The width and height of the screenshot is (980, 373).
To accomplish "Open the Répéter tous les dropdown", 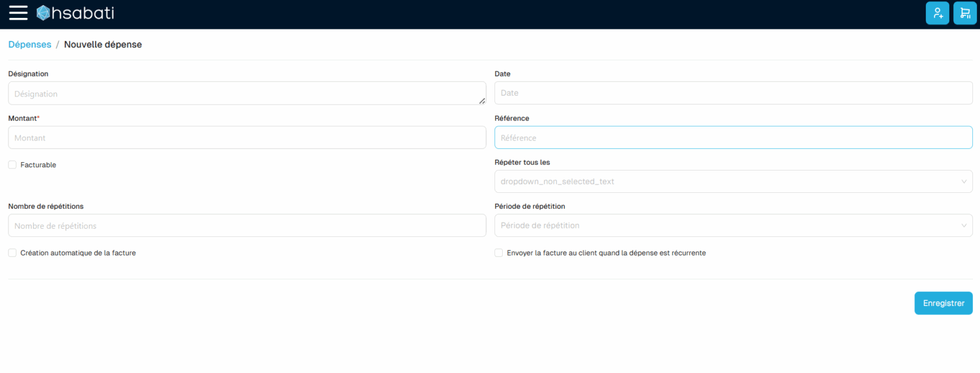I will (727, 182).
